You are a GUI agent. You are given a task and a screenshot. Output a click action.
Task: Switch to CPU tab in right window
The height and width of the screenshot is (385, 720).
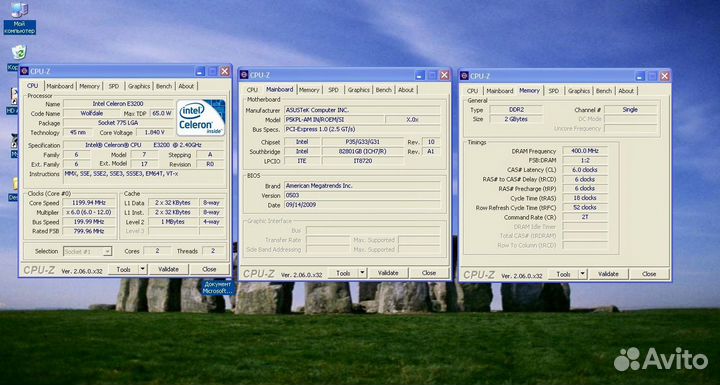[x=472, y=91]
